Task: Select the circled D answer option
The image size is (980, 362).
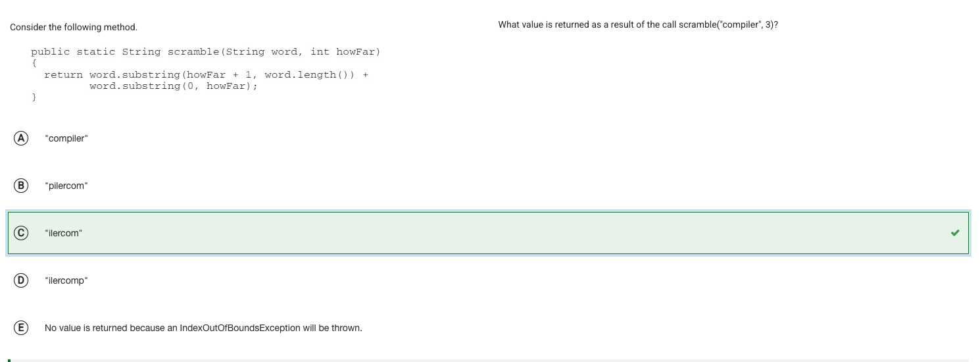Action: [x=21, y=280]
